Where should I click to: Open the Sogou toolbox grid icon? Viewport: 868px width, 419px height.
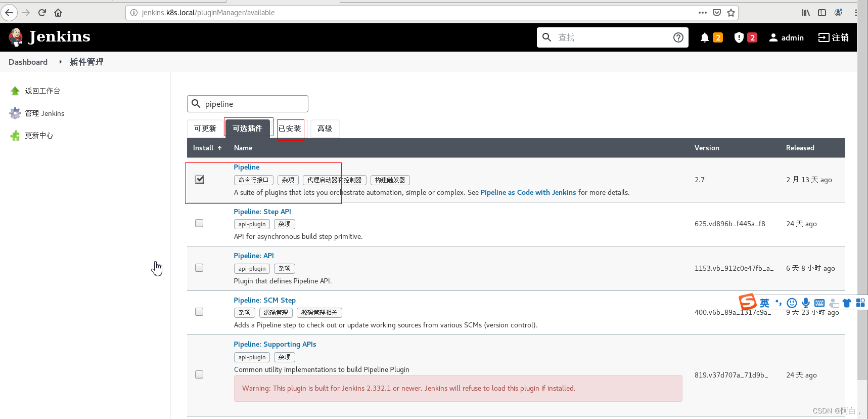coord(860,303)
